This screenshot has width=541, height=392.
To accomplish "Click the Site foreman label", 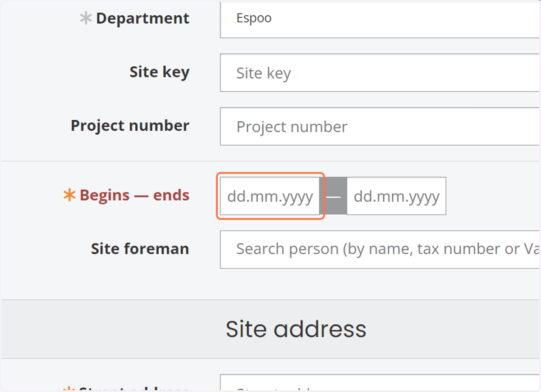I will tap(140, 249).
